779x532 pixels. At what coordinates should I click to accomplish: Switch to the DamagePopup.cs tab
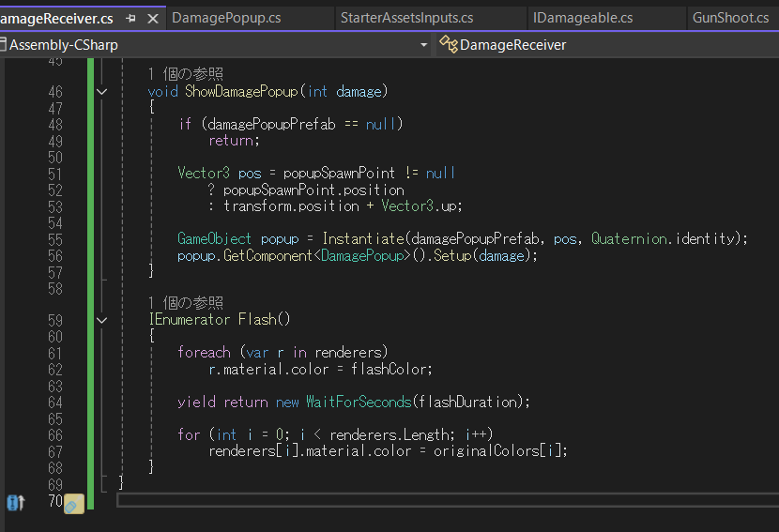click(x=226, y=18)
